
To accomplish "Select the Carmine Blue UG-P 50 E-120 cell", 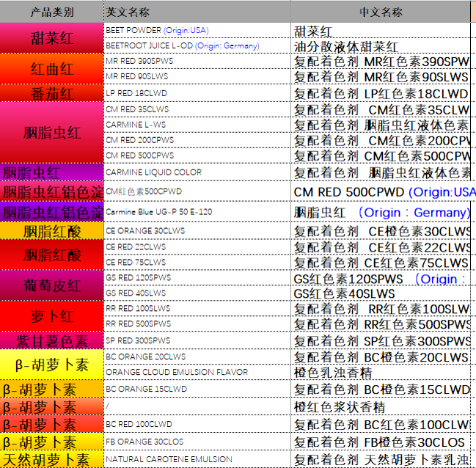I will (197, 211).
